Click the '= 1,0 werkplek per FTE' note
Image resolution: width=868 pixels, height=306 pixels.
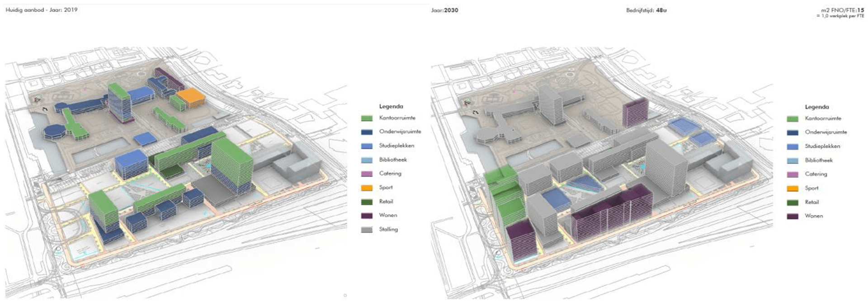(x=840, y=16)
